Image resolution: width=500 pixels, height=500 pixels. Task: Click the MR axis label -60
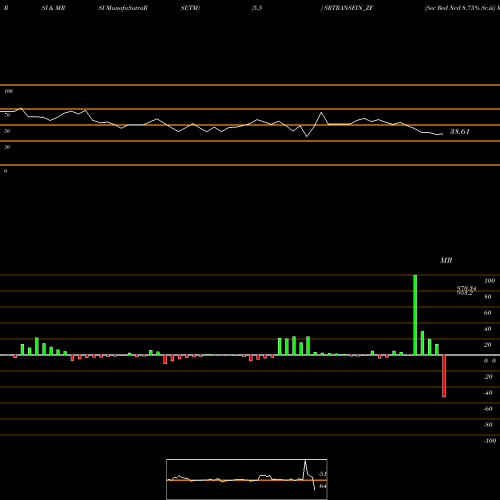pyautogui.click(x=488, y=409)
